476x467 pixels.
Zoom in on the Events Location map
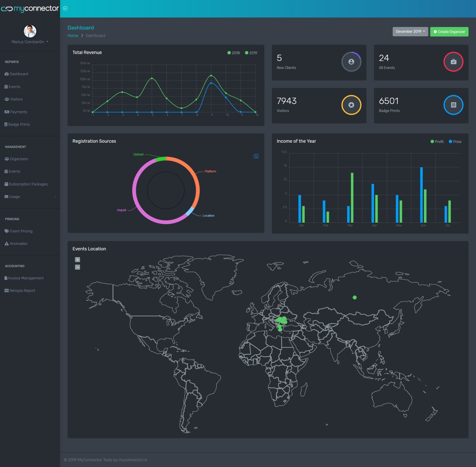(x=77, y=260)
